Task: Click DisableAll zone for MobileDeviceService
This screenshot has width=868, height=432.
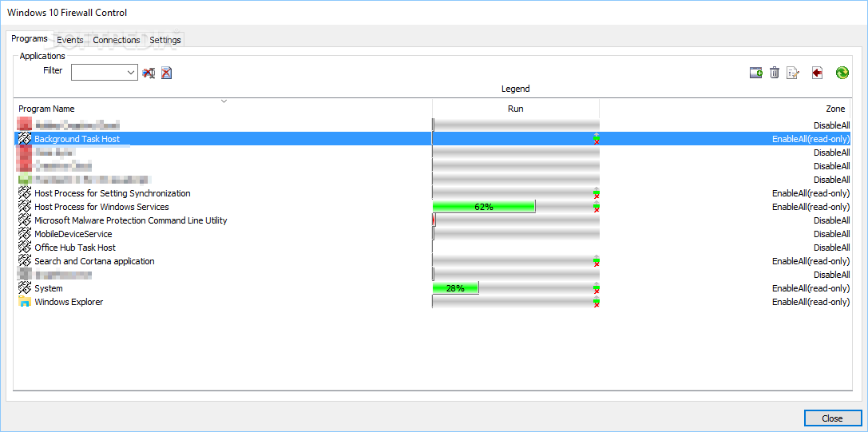Action: pos(831,234)
